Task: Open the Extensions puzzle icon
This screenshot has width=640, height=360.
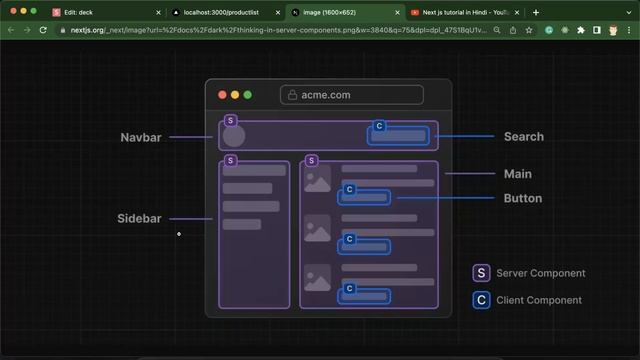Action: pyautogui.click(x=581, y=30)
